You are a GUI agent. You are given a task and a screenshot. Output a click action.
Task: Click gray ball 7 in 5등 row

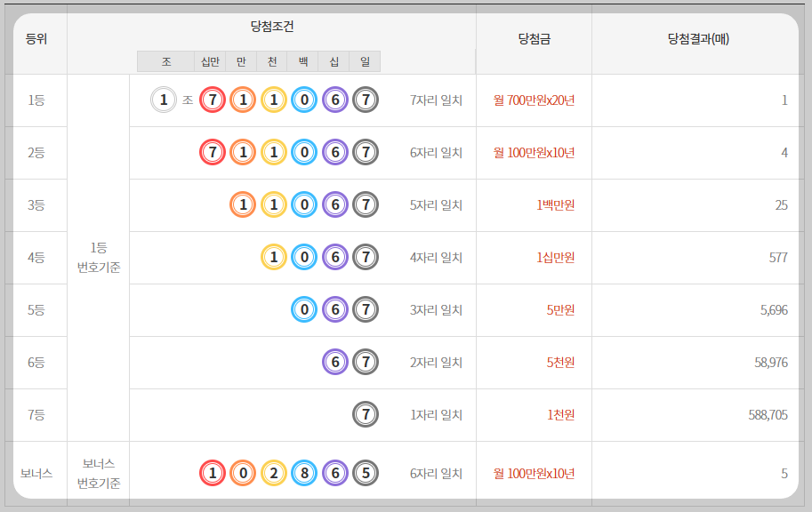366,309
